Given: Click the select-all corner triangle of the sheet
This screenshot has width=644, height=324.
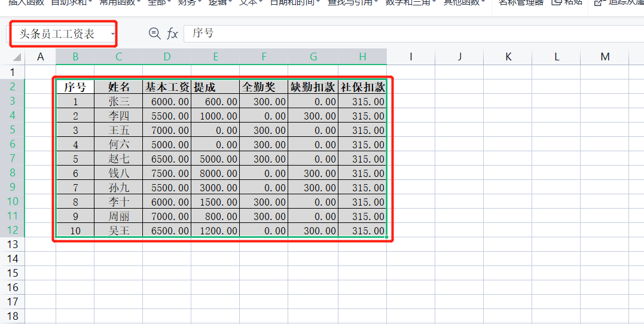Looking at the screenshot, I should tap(17, 57).
